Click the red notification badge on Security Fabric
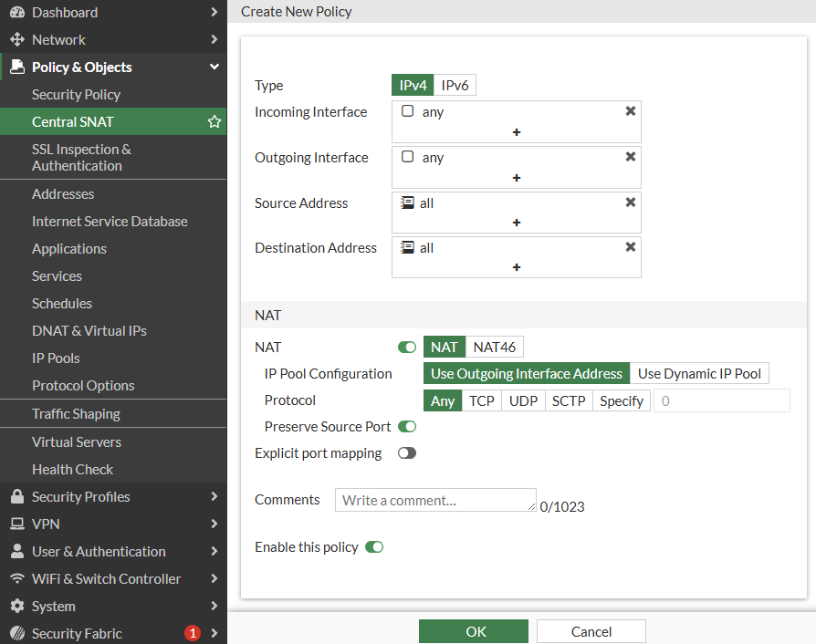The height and width of the screenshot is (644, 816). pyautogui.click(x=193, y=633)
